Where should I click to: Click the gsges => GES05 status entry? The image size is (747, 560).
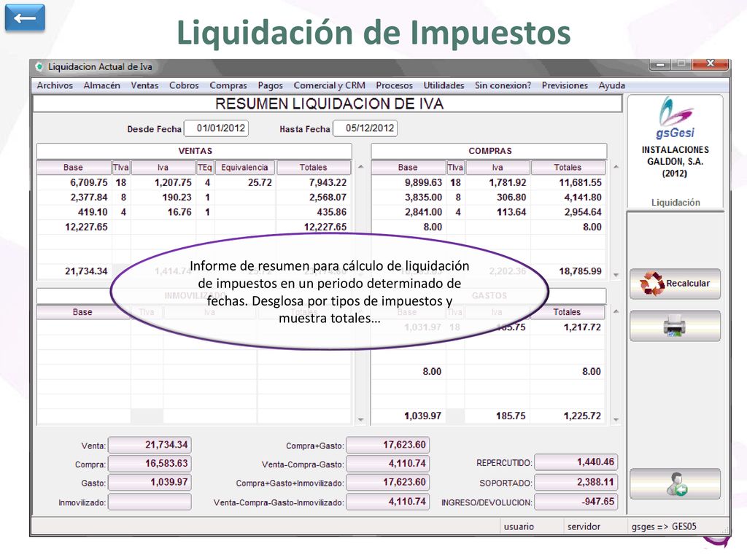pyautogui.click(x=664, y=526)
